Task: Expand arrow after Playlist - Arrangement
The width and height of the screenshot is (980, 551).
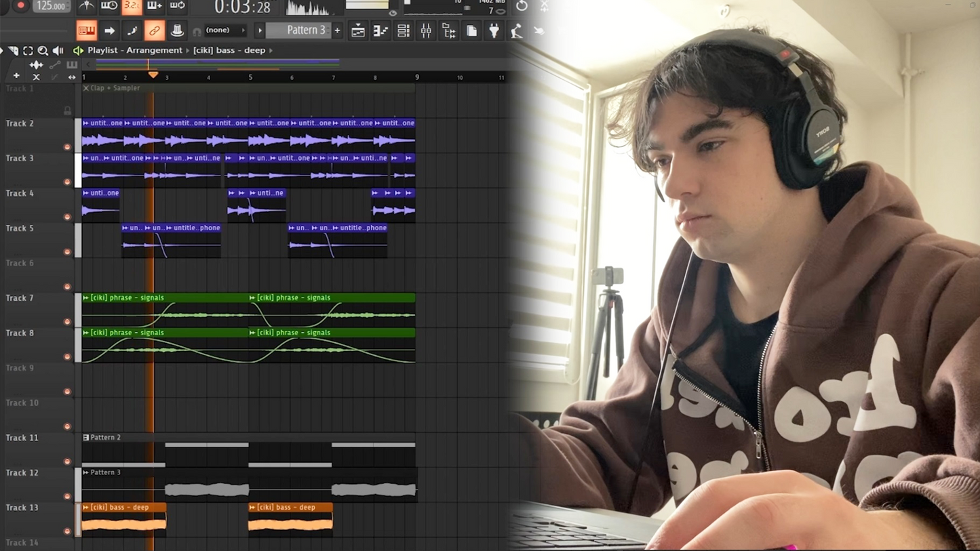Action: pos(188,50)
